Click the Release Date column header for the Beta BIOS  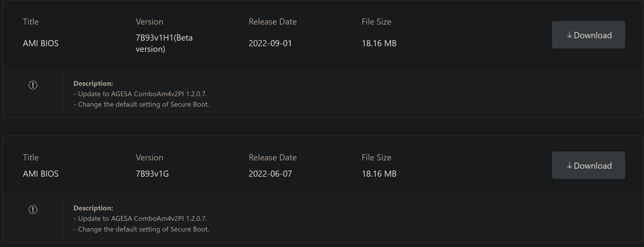point(272,22)
